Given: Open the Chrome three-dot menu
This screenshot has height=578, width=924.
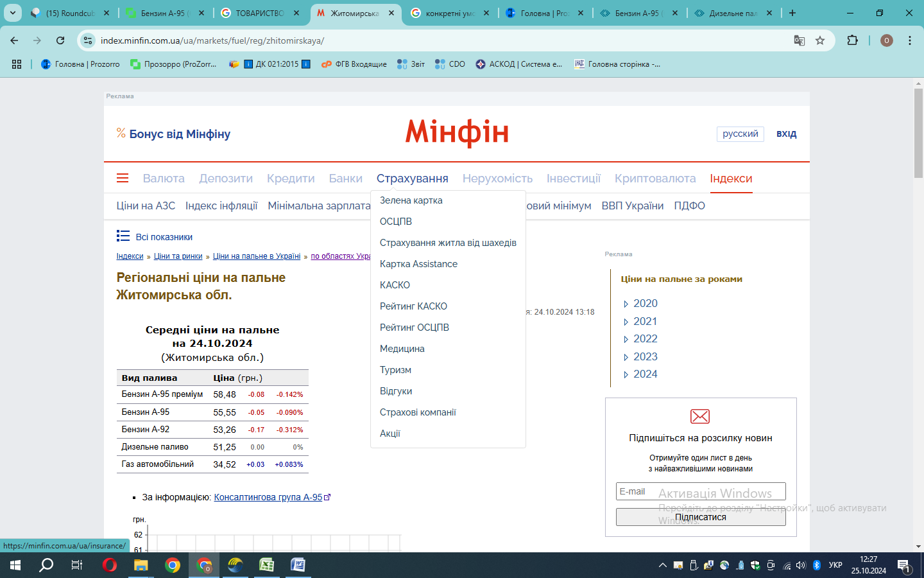Looking at the screenshot, I should tap(910, 40).
